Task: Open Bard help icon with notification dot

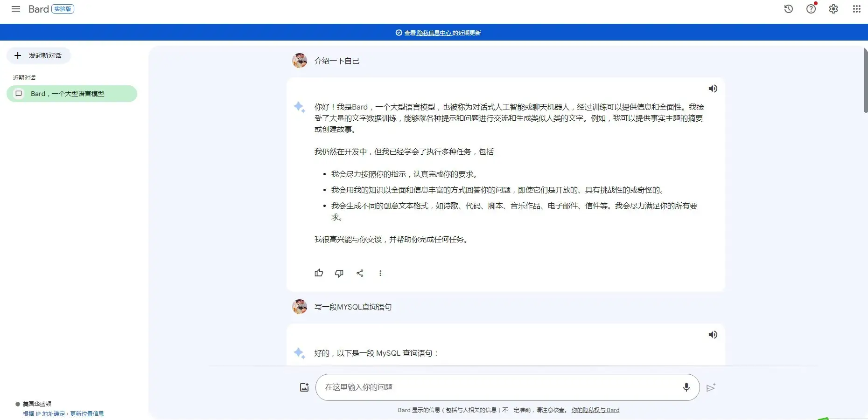Action: tap(811, 9)
